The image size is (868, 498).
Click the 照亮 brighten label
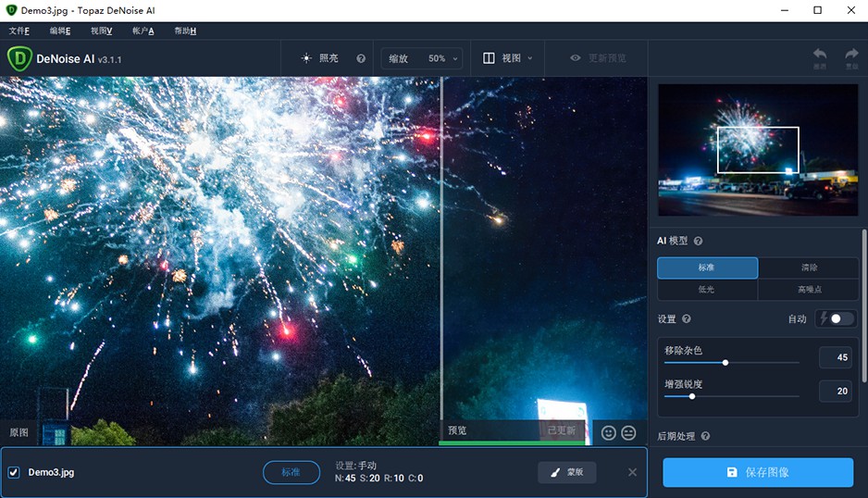[x=329, y=58]
